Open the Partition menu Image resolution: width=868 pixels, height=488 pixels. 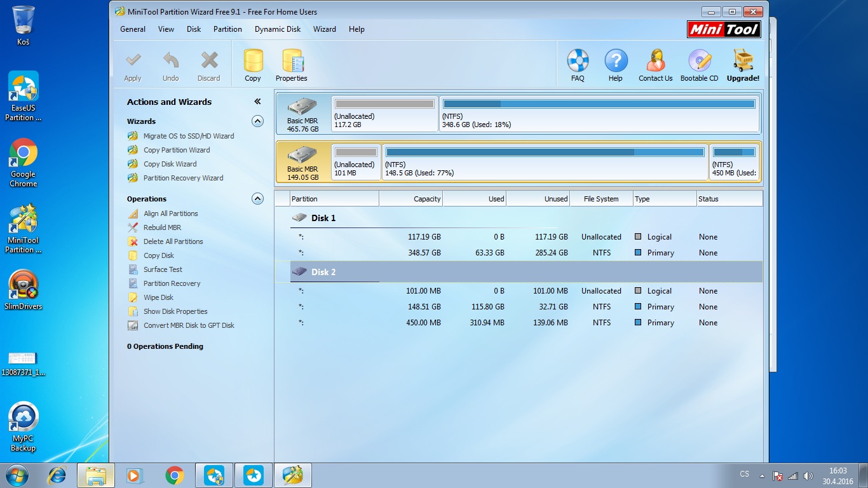[x=227, y=29]
